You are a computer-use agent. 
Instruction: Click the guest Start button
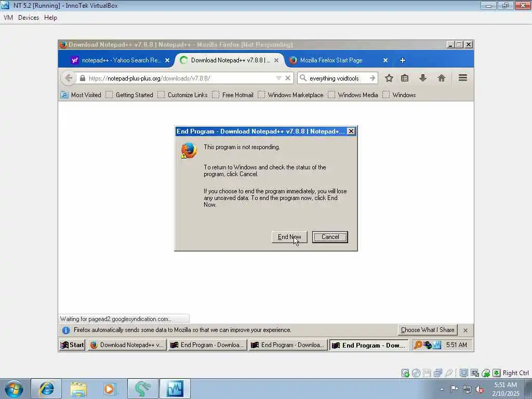72,345
